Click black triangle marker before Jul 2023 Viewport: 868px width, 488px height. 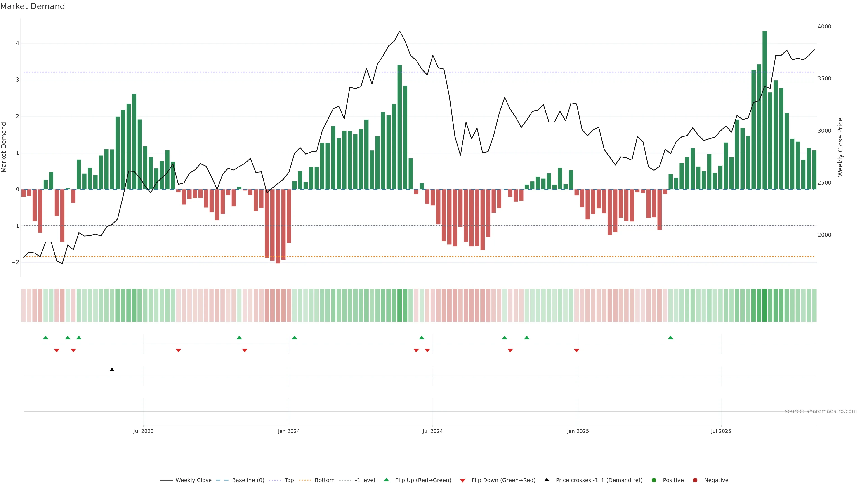tap(112, 370)
